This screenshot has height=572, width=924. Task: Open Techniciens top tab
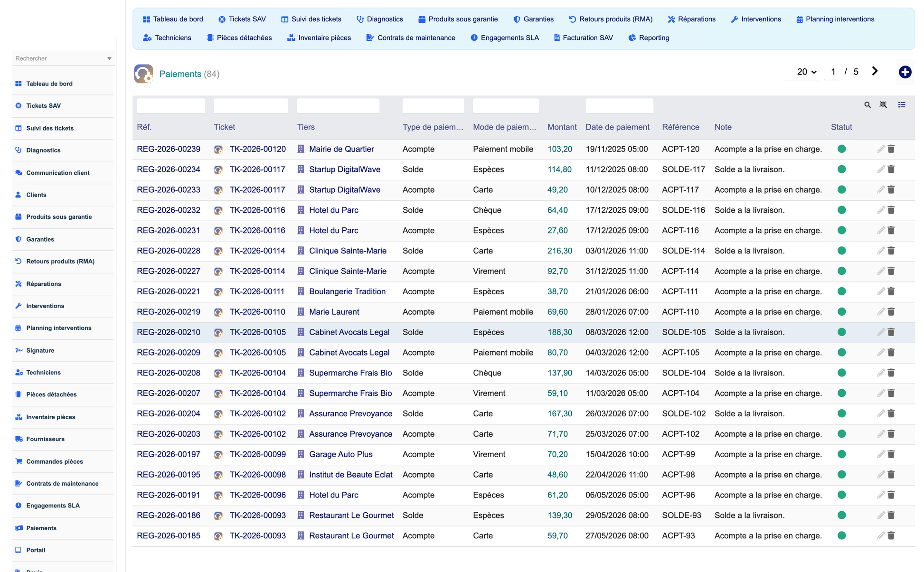coord(167,38)
